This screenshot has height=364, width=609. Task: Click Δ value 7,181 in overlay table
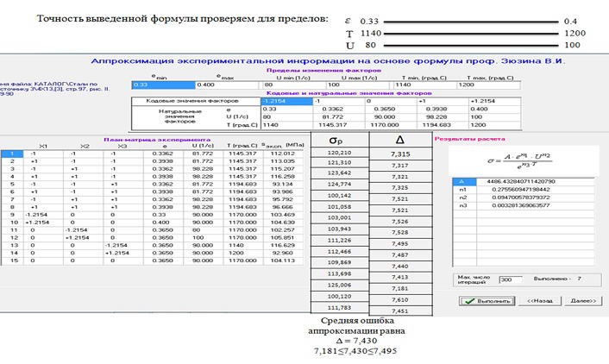[400, 289]
